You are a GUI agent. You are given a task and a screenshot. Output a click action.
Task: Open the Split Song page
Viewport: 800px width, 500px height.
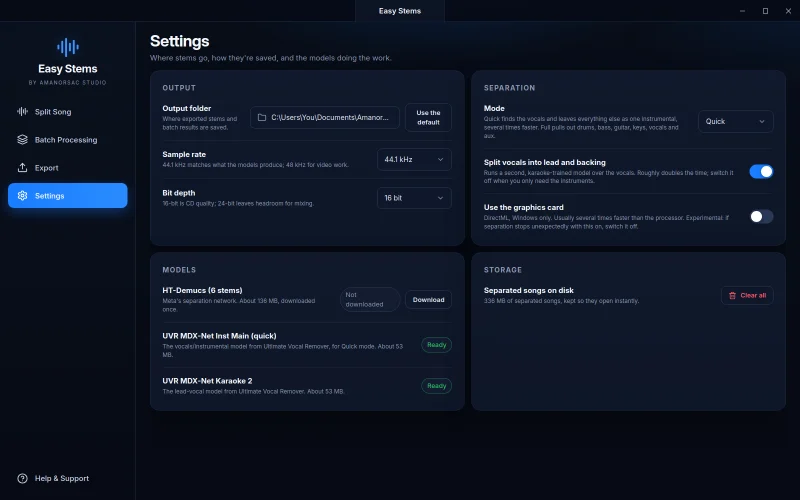[x=67, y=111]
